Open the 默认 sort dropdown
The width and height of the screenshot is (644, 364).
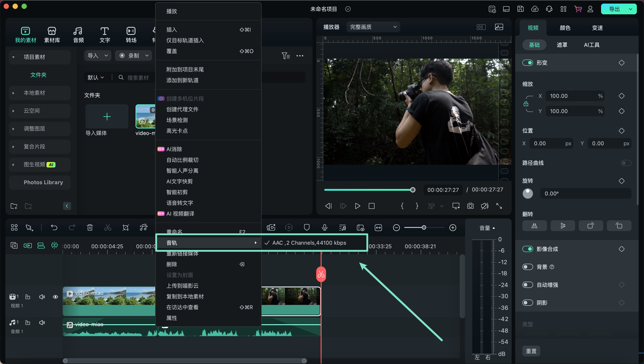95,77
